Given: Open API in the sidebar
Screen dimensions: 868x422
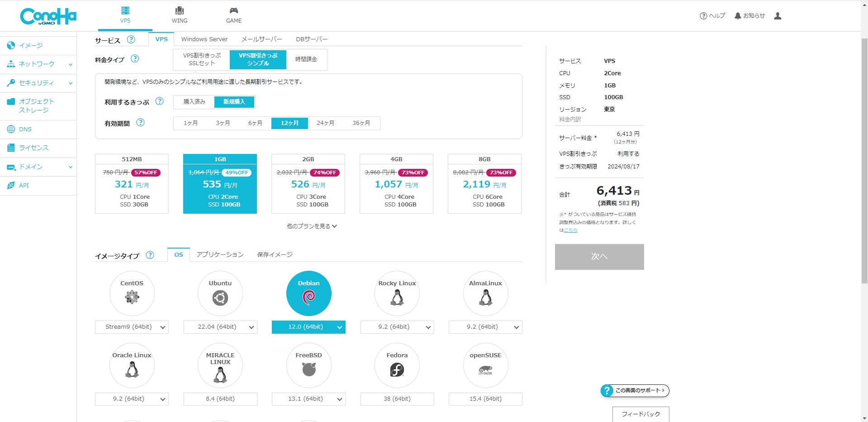Looking at the screenshot, I should [x=38, y=185].
